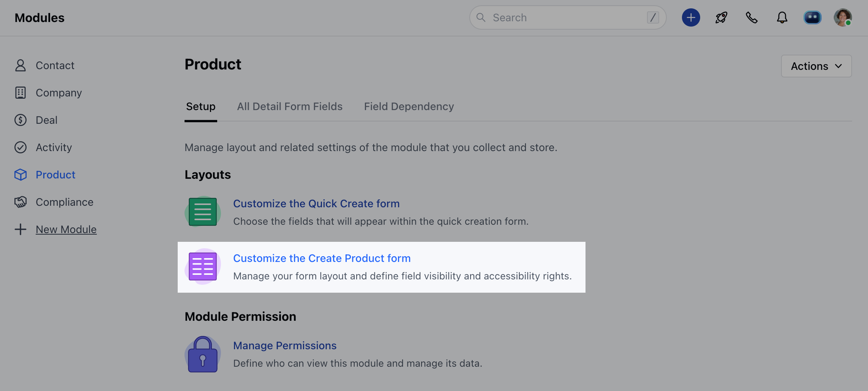This screenshot has height=391, width=868.
Task: Open the Actions dropdown
Action: pyautogui.click(x=816, y=66)
